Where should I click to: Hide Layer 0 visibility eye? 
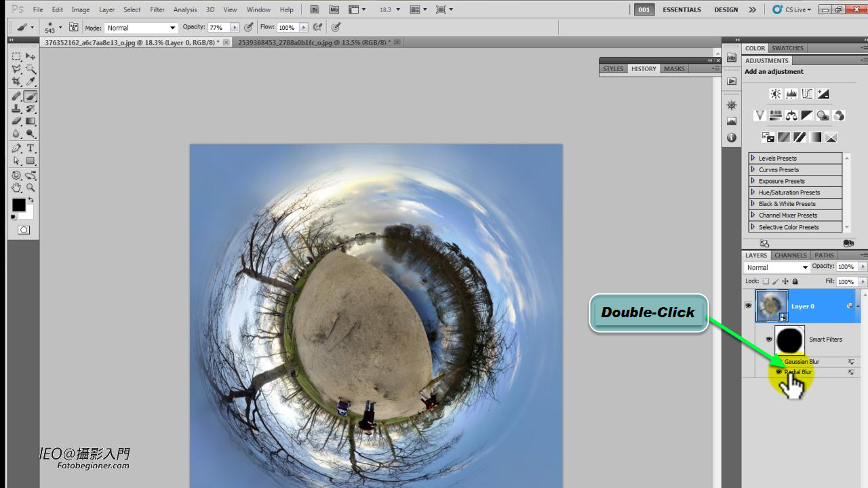(748, 306)
